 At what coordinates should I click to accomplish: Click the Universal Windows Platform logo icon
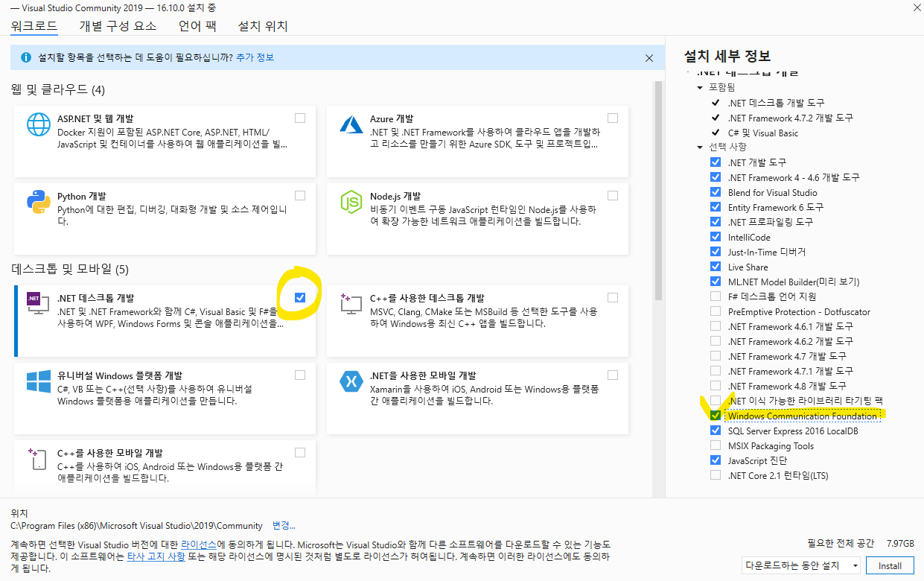click(38, 381)
